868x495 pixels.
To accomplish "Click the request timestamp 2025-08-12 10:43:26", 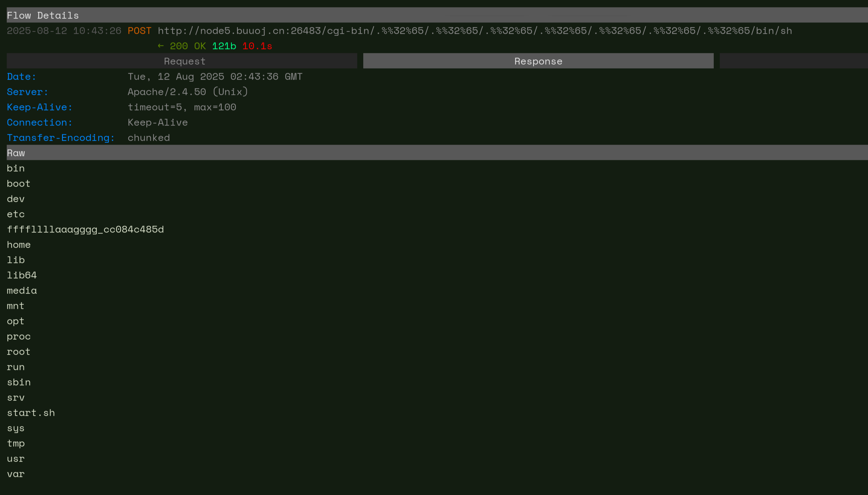I will click(64, 31).
